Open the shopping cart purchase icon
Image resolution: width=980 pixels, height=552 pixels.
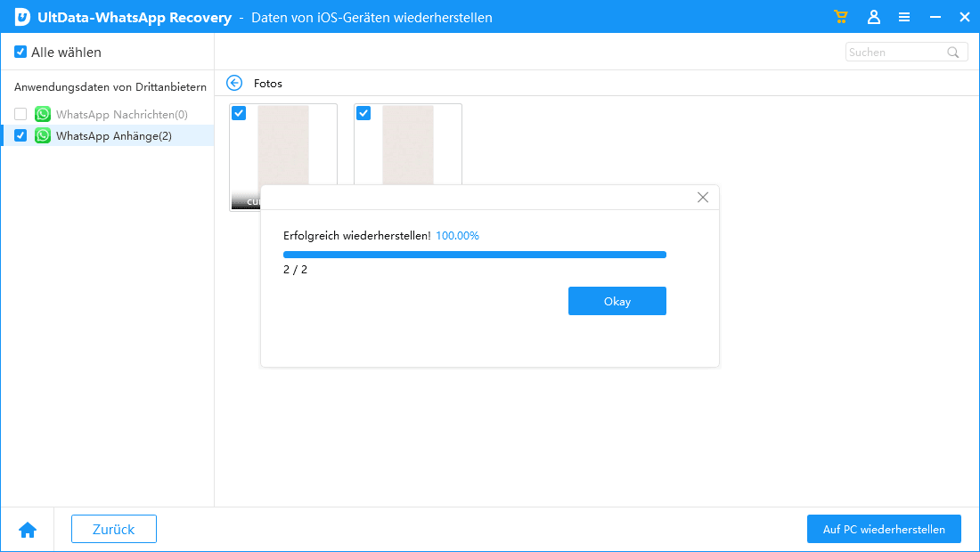[840, 17]
